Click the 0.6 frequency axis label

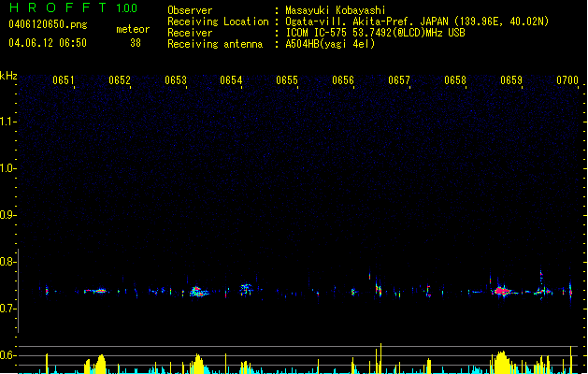(7, 355)
